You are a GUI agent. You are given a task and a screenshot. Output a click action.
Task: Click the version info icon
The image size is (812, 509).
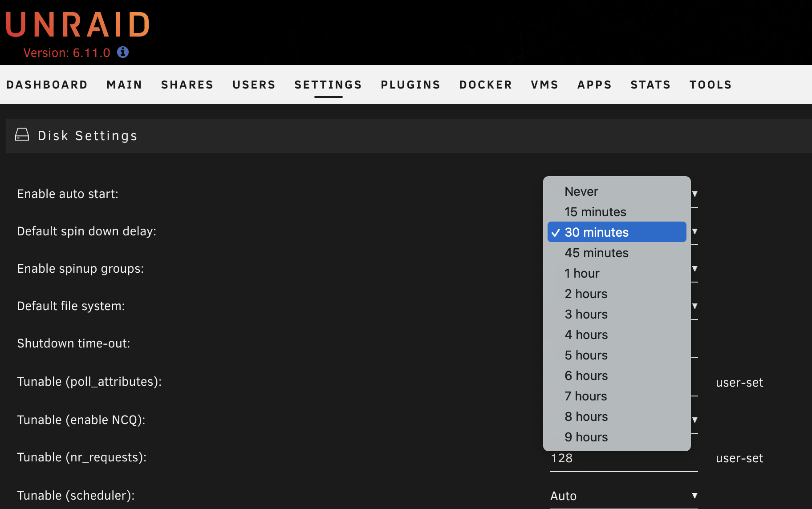click(x=123, y=53)
